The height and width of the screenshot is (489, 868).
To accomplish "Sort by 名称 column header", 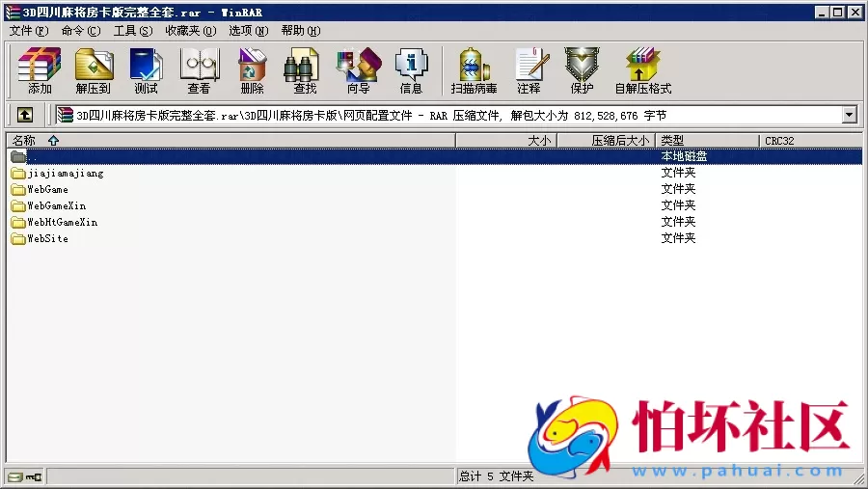I will coord(231,141).
